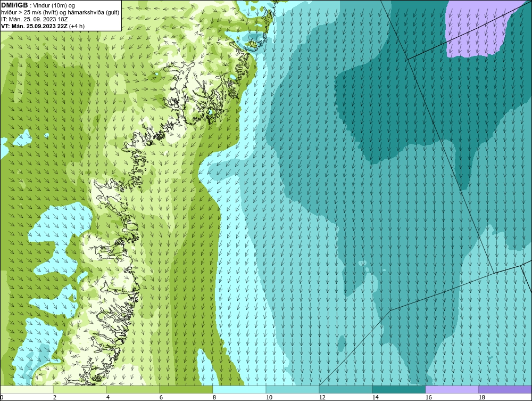Select the 'Vindur (10m) og' title text
The height and width of the screenshot is (401, 532).
click(55, 5)
